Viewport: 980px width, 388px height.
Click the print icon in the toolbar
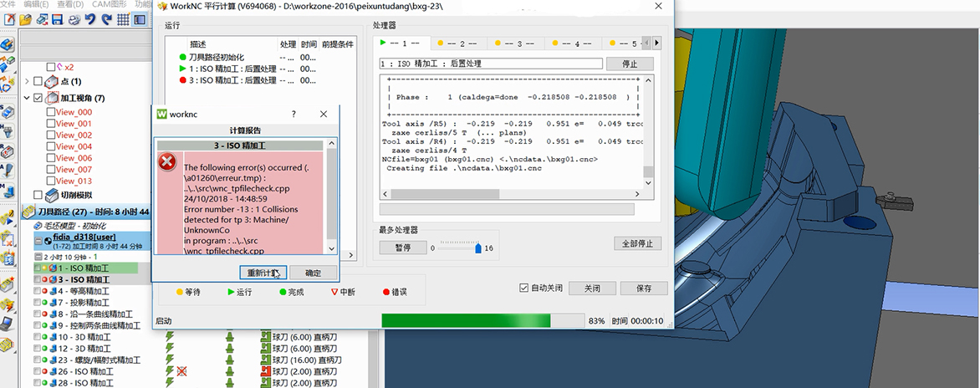click(x=74, y=19)
